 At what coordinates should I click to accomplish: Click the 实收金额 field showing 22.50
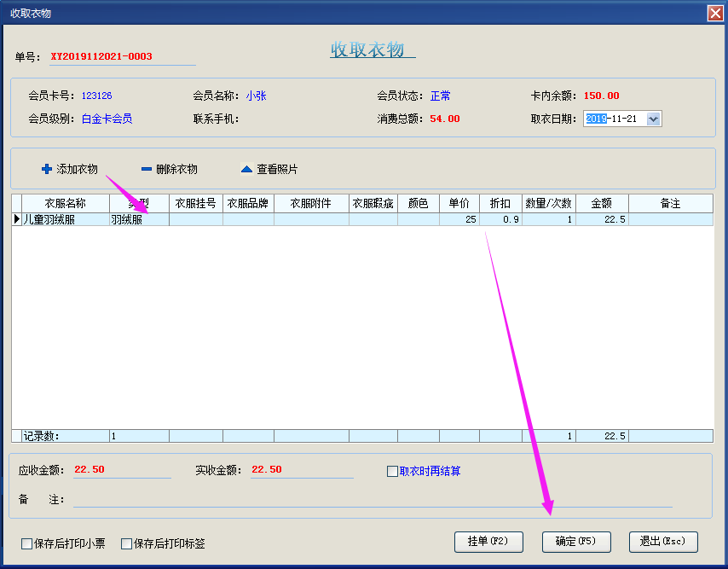[x=302, y=470]
